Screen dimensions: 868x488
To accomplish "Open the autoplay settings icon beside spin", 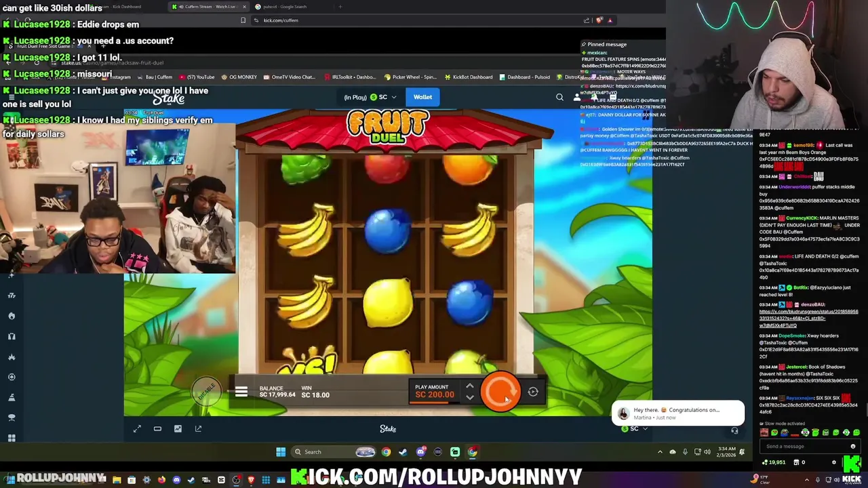I will (x=533, y=392).
